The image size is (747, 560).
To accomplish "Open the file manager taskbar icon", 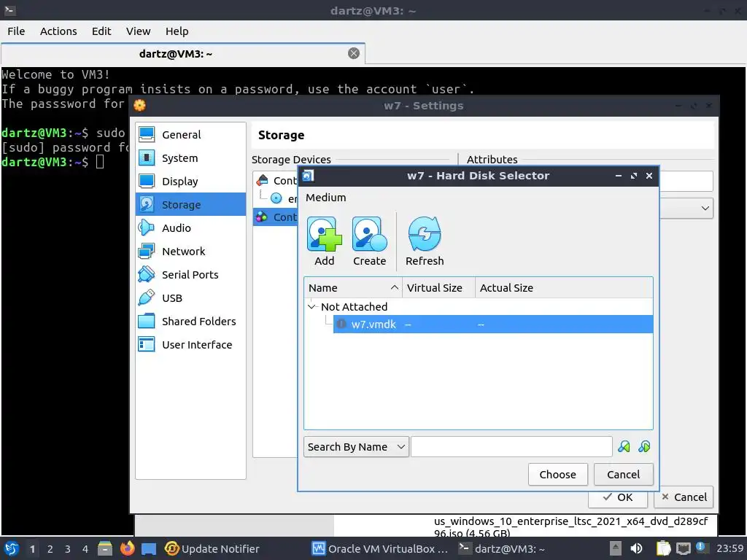I will tap(105, 548).
